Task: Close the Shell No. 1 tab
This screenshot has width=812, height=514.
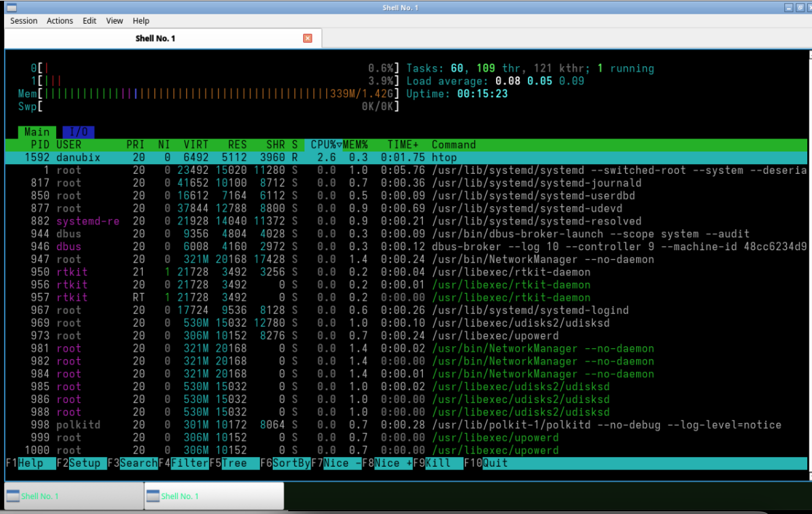Action: point(307,38)
